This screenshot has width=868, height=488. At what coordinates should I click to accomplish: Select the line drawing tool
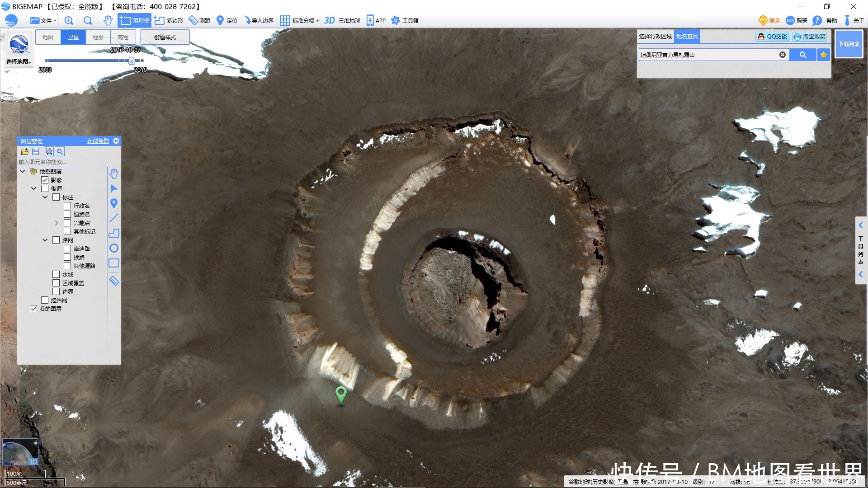tap(114, 218)
